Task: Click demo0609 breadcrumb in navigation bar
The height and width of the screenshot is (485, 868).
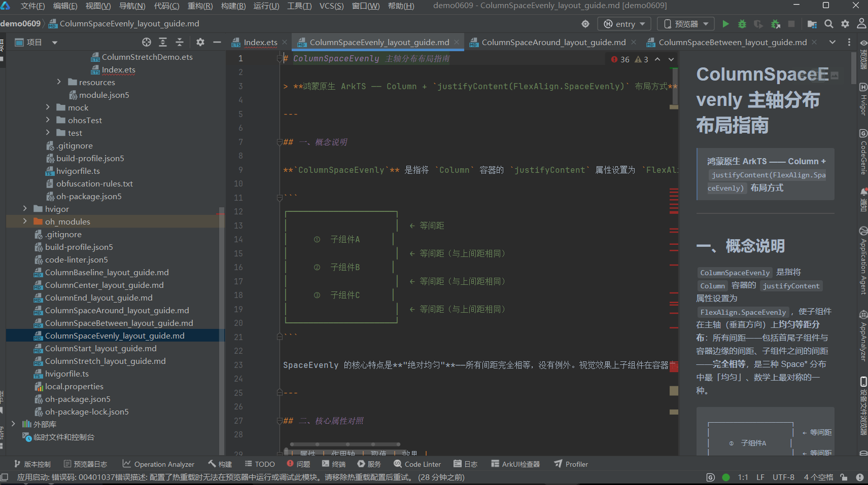Action: (x=20, y=23)
